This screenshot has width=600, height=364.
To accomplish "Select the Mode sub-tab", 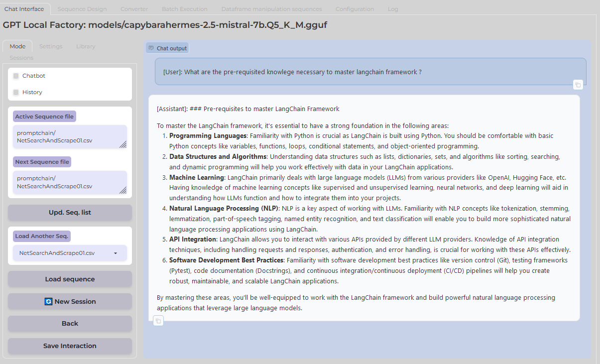I will (x=17, y=46).
